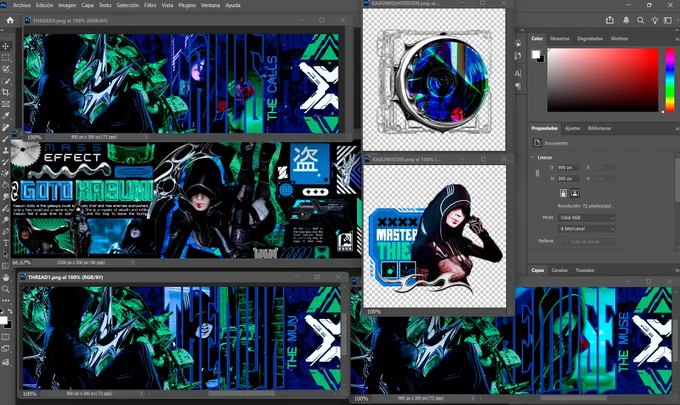Select the Brush tool

[x=6, y=139]
